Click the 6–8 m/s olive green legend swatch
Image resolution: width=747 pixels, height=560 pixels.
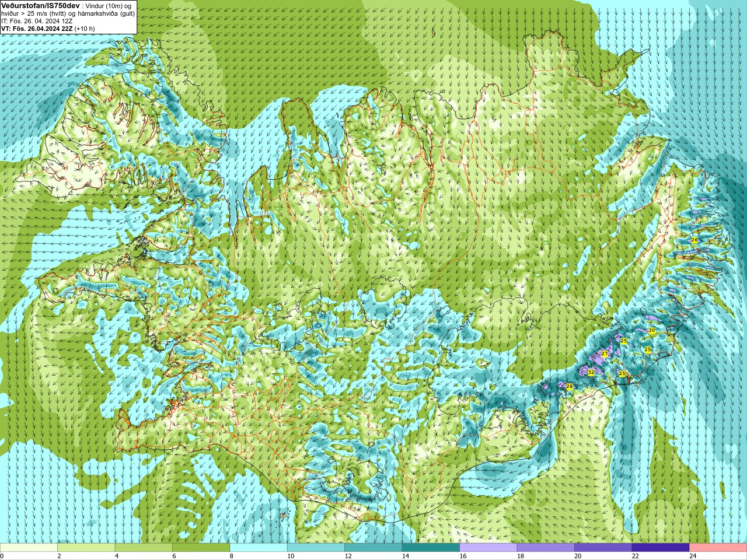201,548
